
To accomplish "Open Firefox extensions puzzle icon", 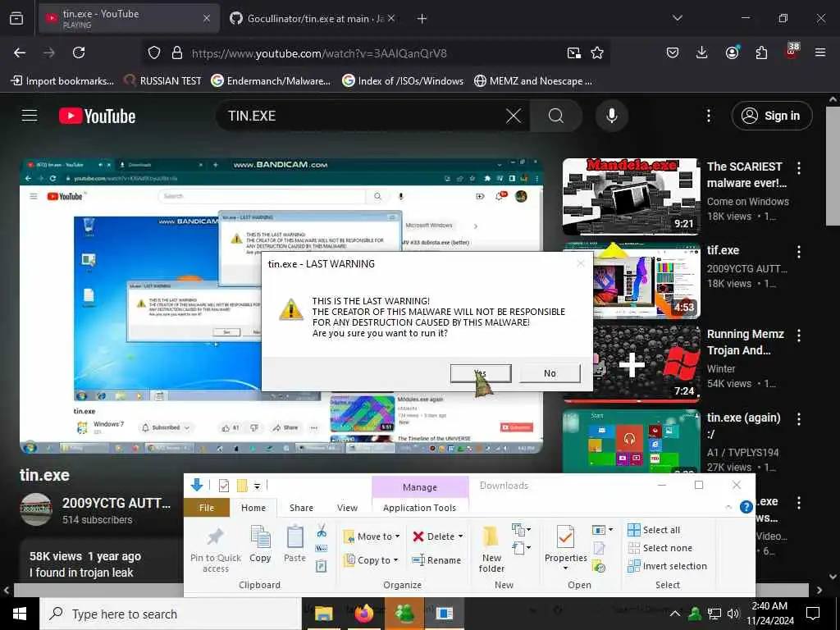I will click(x=761, y=52).
